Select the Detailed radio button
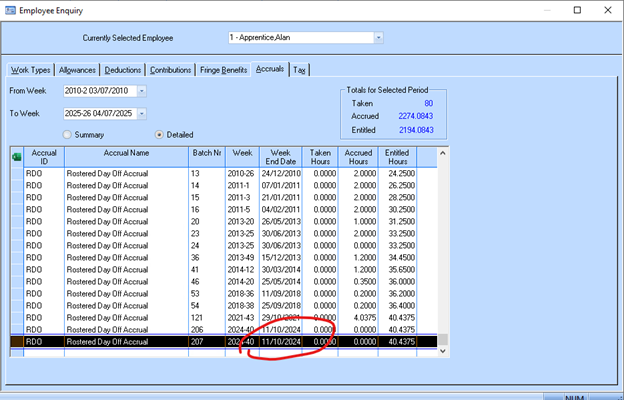624x400 pixels. tap(160, 134)
